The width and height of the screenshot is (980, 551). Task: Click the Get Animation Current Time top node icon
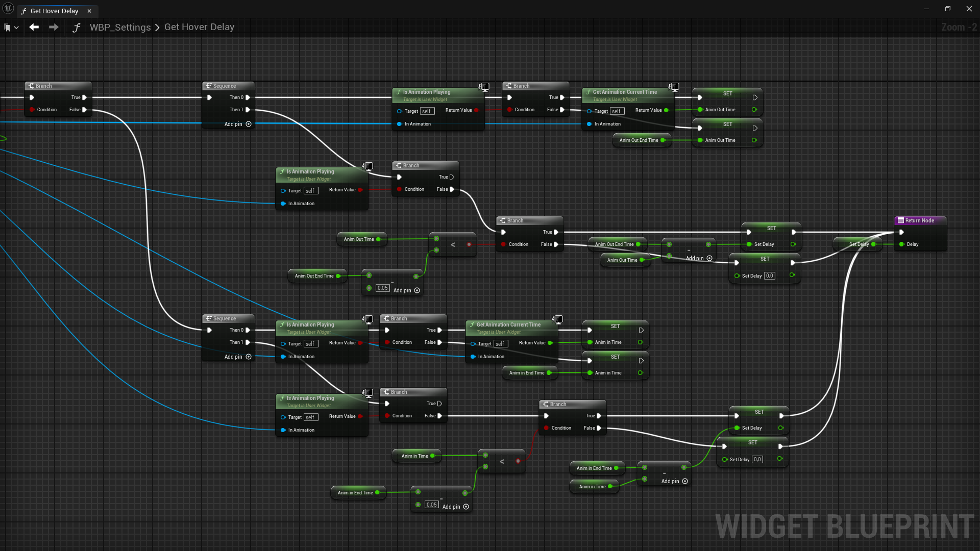[x=589, y=92]
